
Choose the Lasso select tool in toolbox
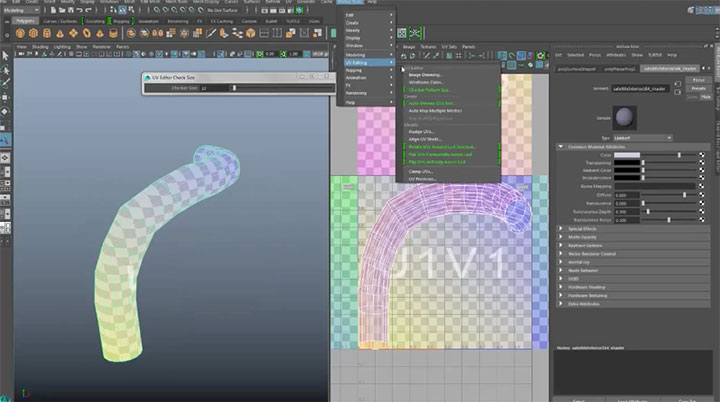coord(6,70)
